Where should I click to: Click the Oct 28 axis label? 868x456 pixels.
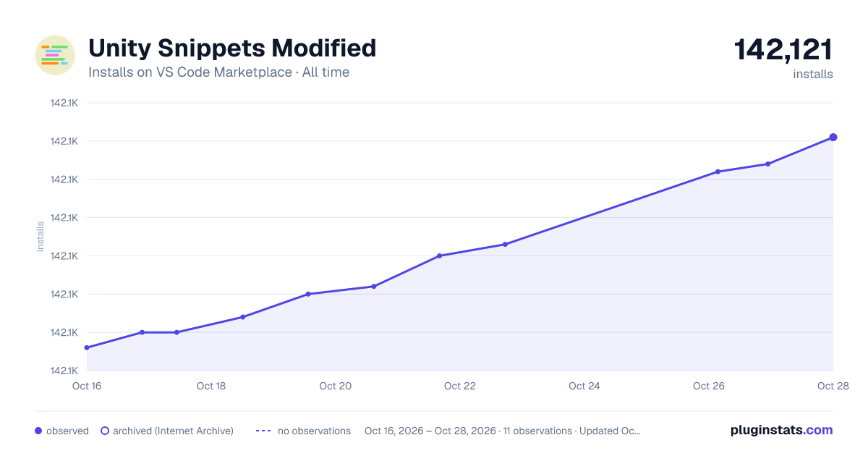pyautogui.click(x=833, y=386)
